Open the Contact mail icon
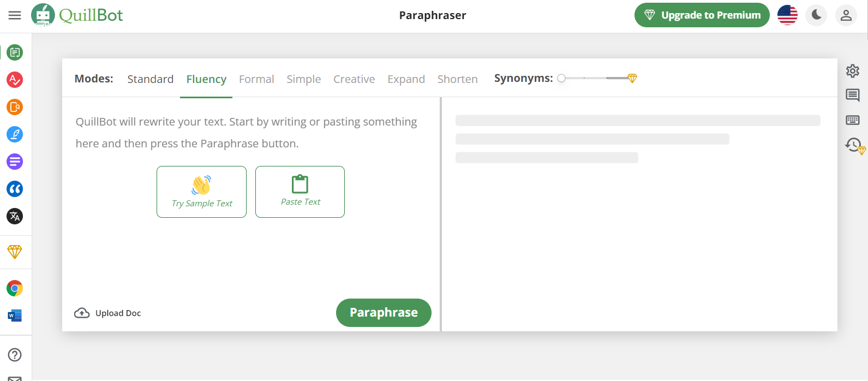 pyautogui.click(x=15, y=378)
